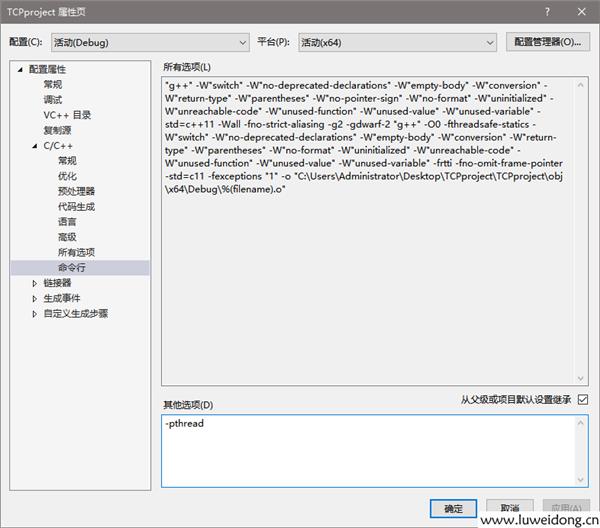Click the 配置管理器 button
Image resolution: width=600 pixels, height=528 pixels.
click(x=546, y=42)
